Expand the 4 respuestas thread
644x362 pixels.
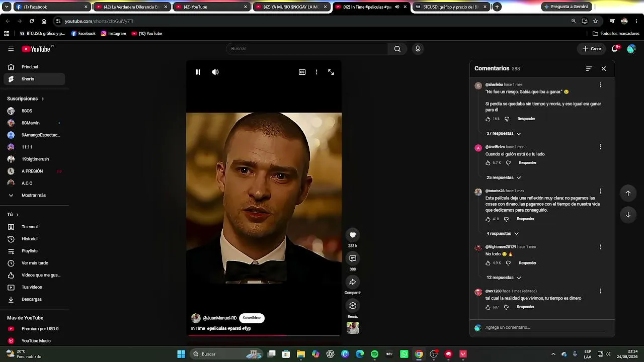click(503, 234)
